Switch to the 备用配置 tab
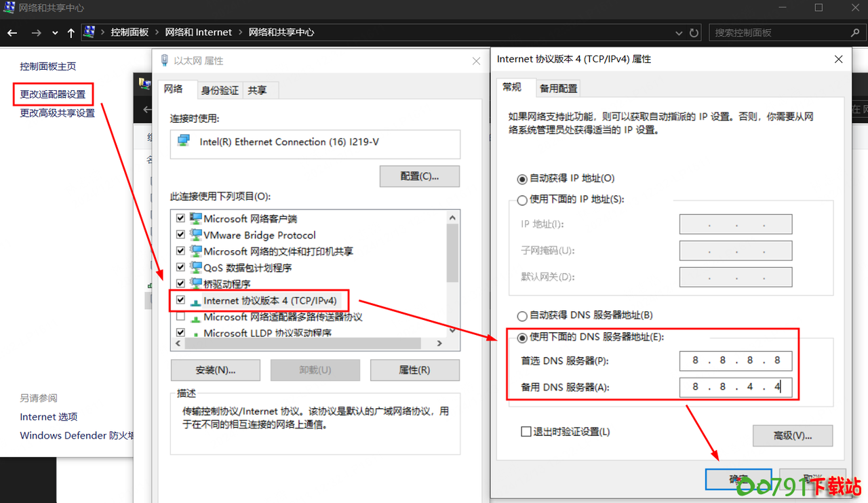868x503 pixels. (558, 88)
